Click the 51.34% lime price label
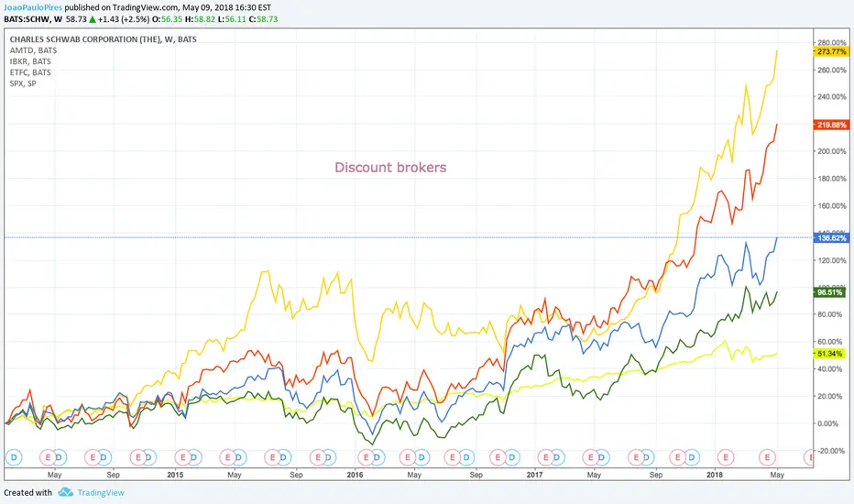The width and height of the screenshot is (854, 504). pos(830,354)
